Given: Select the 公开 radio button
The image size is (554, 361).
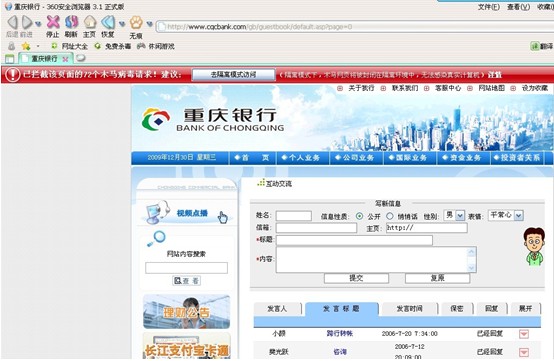Looking at the screenshot, I should 359,216.
